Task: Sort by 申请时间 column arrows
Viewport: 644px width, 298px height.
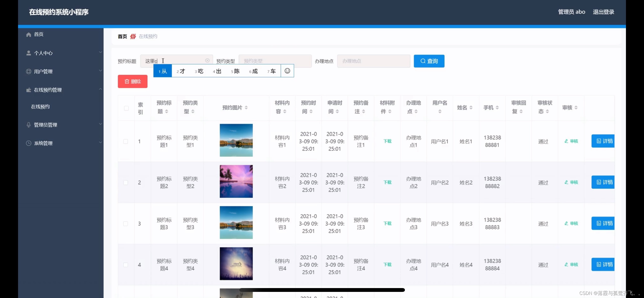Action: (x=337, y=111)
